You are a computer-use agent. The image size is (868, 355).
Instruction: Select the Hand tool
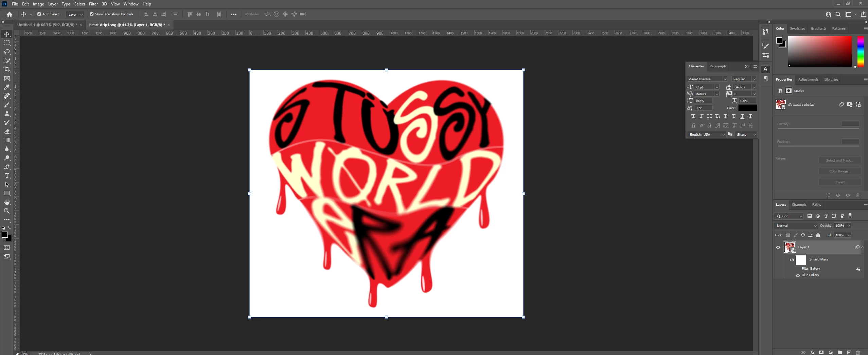7,202
